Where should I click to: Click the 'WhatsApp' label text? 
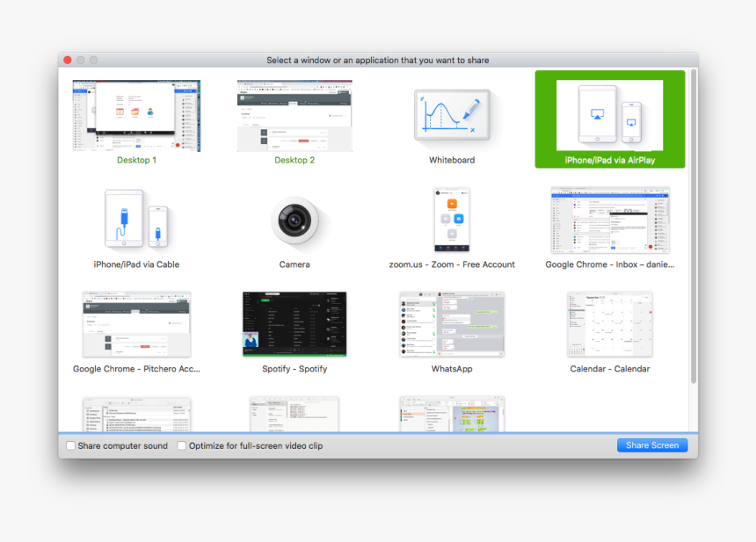click(452, 369)
